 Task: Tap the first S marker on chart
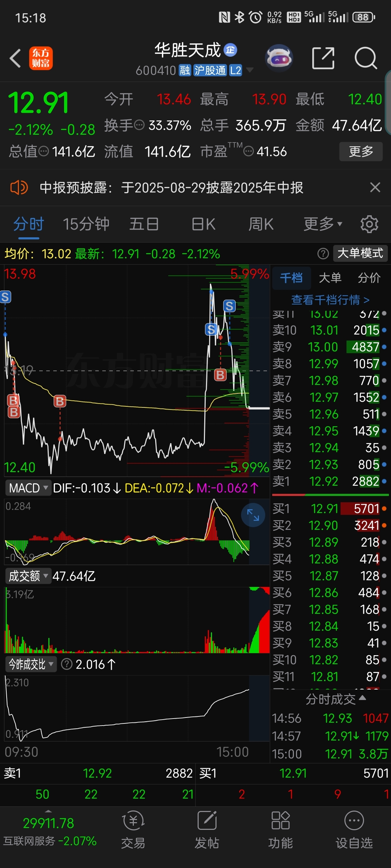[5, 297]
